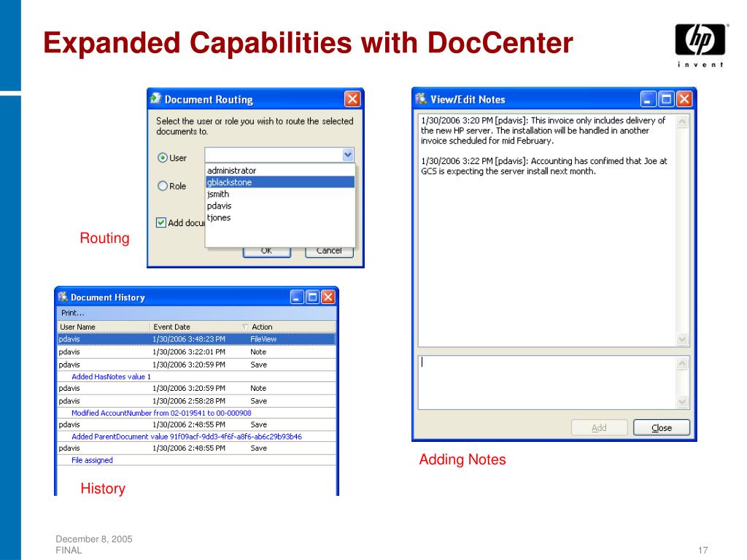Viewport: 747px width, 560px height.
Task: Click the Document Routing title icon
Action: click(156, 98)
